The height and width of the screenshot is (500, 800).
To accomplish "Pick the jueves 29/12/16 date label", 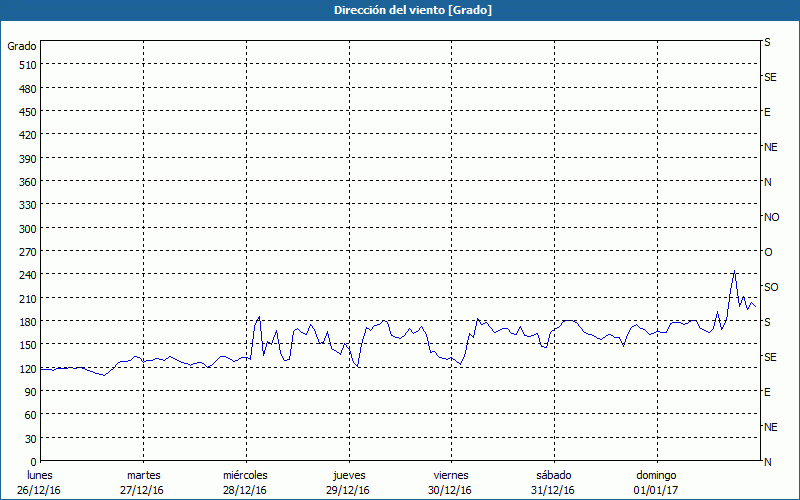I will (348, 482).
